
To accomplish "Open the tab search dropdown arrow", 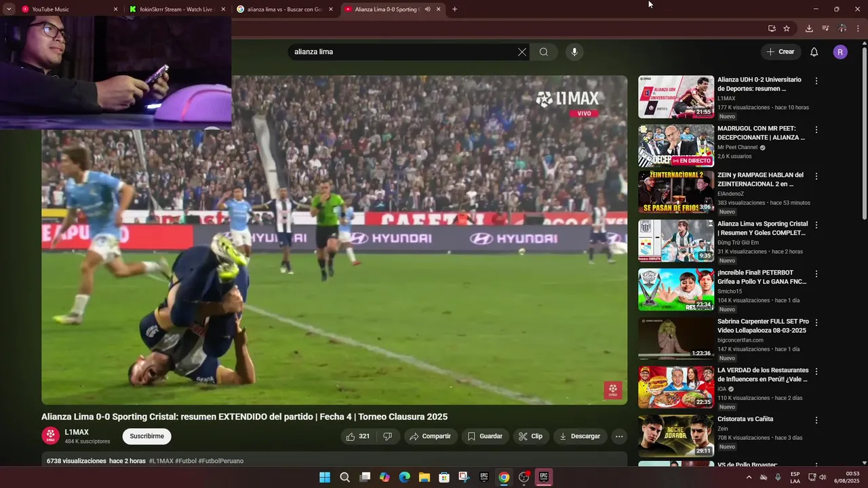I will coord(9,9).
